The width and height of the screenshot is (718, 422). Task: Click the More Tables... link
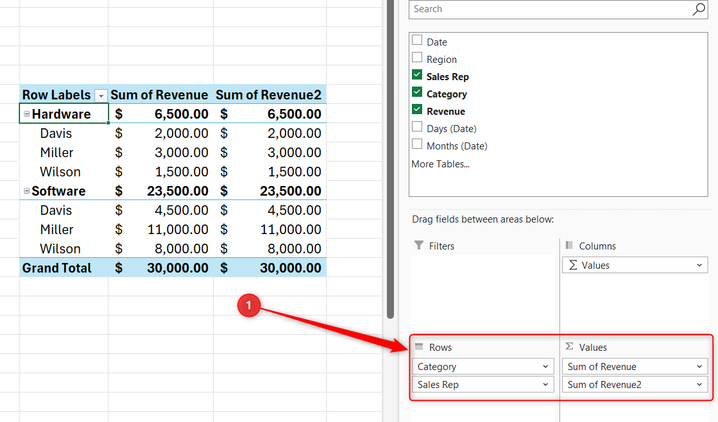click(x=441, y=164)
